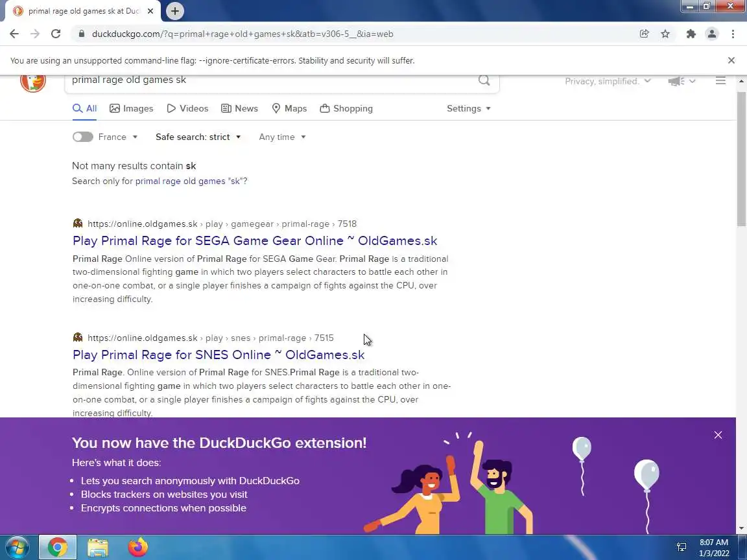The width and height of the screenshot is (747, 560).
Task: Open a new browser tab
Action: pos(175,11)
